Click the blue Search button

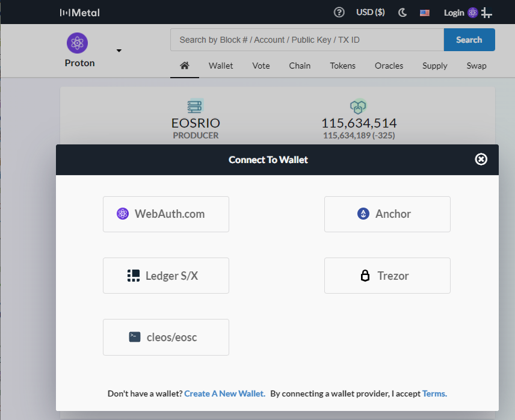click(x=469, y=40)
